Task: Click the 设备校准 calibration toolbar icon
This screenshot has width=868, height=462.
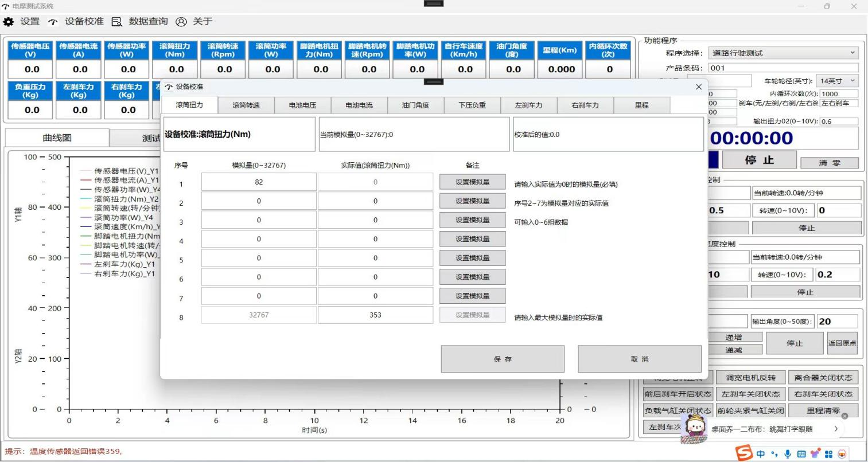Action: (x=53, y=21)
